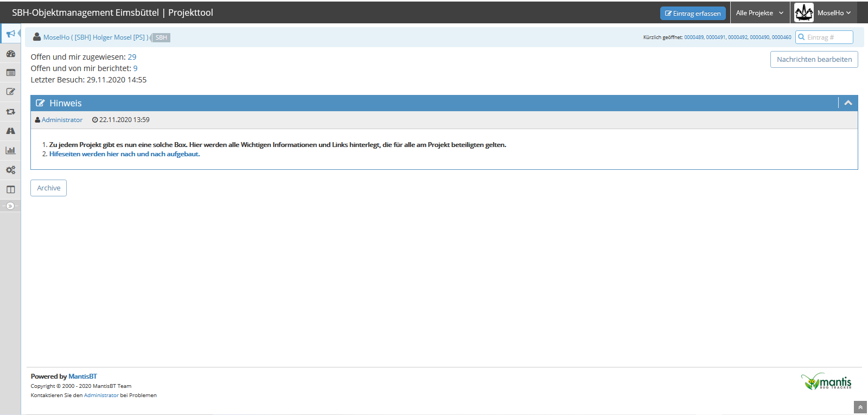Click the Archive button
Screen dimensions: 868x415
[x=48, y=188]
